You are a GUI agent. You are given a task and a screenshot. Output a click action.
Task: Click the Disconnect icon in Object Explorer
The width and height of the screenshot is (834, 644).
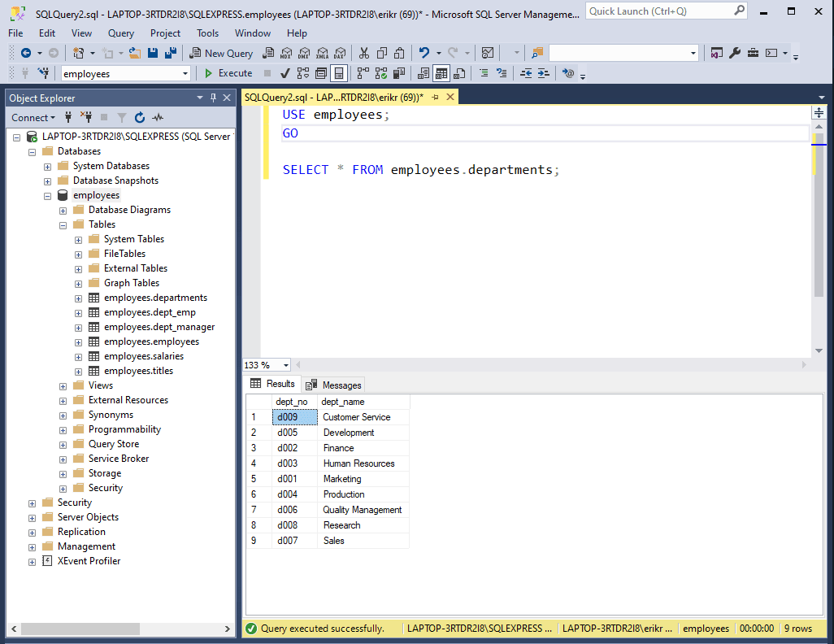(86, 117)
